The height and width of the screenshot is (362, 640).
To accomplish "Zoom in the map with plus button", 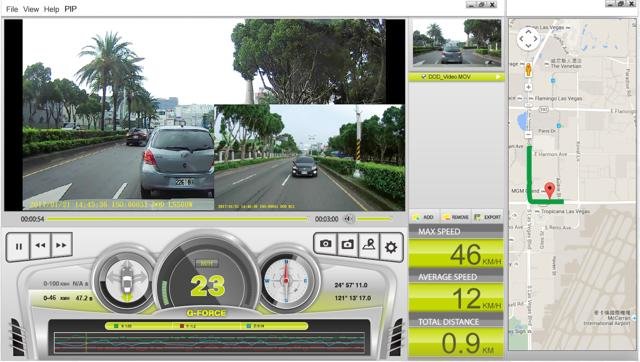I will point(528,87).
